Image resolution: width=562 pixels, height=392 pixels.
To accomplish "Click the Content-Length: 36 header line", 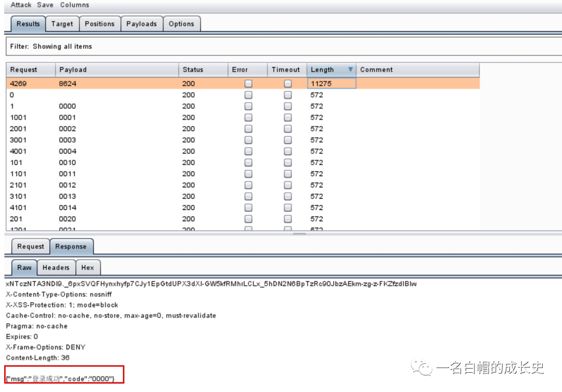I will tap(38, 358).
